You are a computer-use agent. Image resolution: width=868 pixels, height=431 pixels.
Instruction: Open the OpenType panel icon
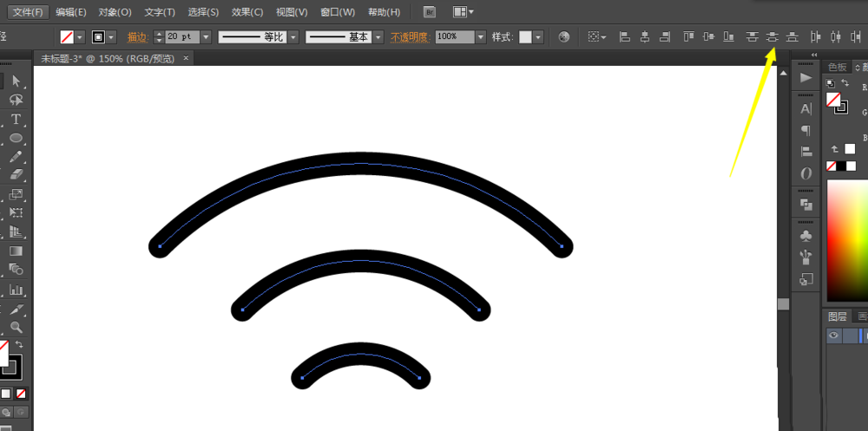[806, 173]
